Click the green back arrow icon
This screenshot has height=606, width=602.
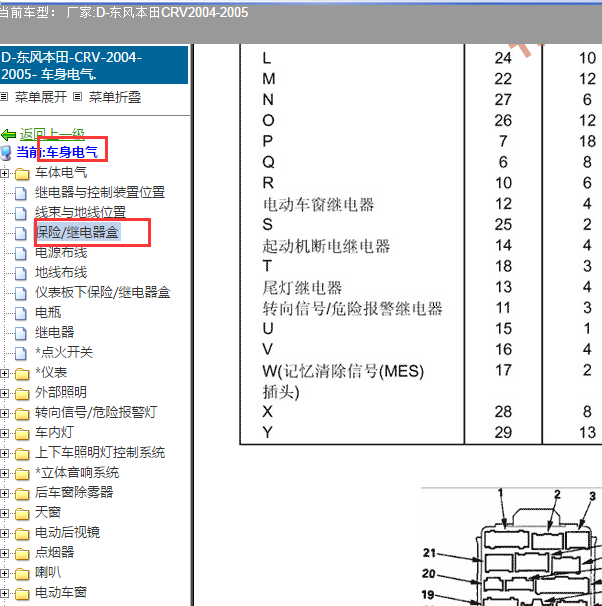coord(8,135)
